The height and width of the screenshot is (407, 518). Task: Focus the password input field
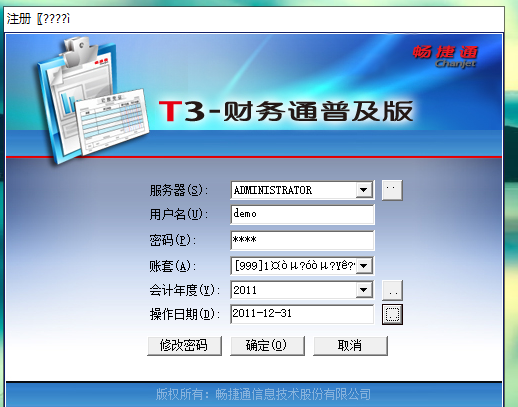coord(302,240)
